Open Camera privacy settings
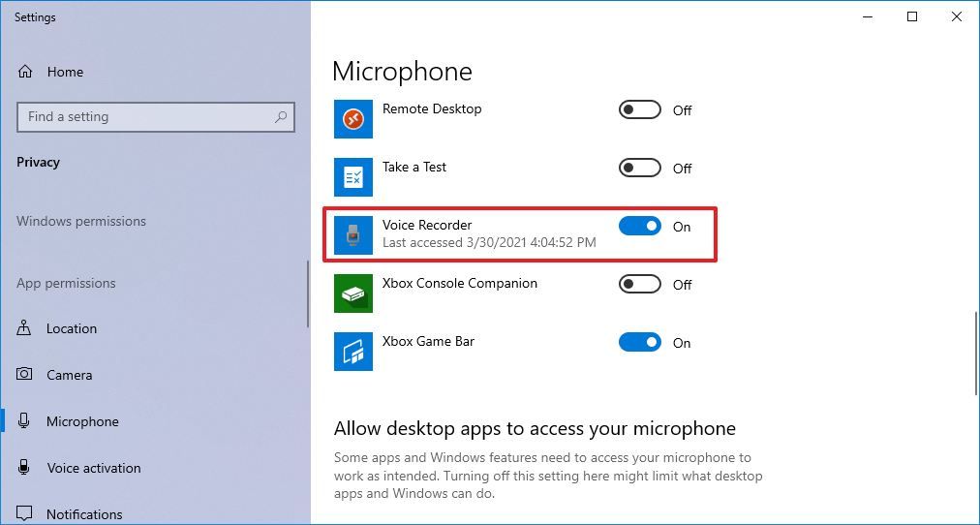Image resolution: width=980 pixels, height=525 pixels. (156, 374)
